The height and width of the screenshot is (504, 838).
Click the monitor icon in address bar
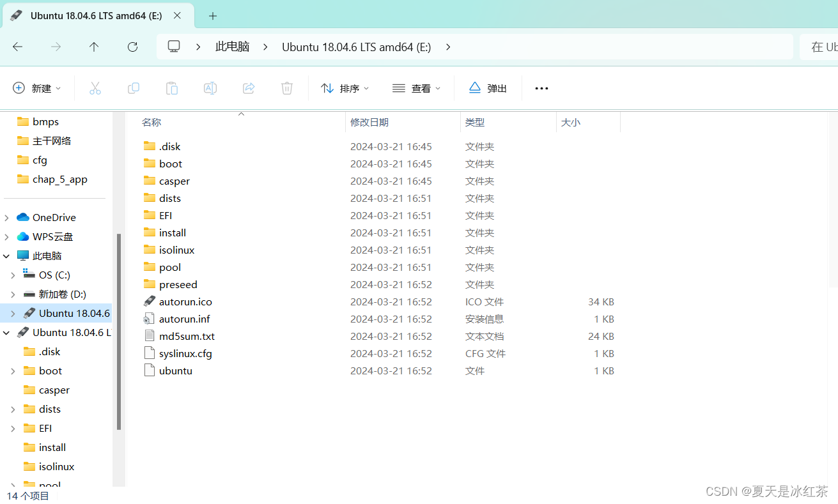(174, 47)
